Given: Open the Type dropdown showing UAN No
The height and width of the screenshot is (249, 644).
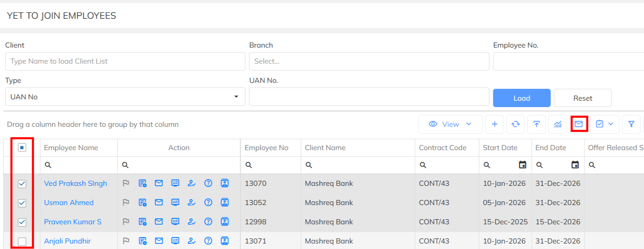Looking at the screenshot, I should [x=125, y=97].
